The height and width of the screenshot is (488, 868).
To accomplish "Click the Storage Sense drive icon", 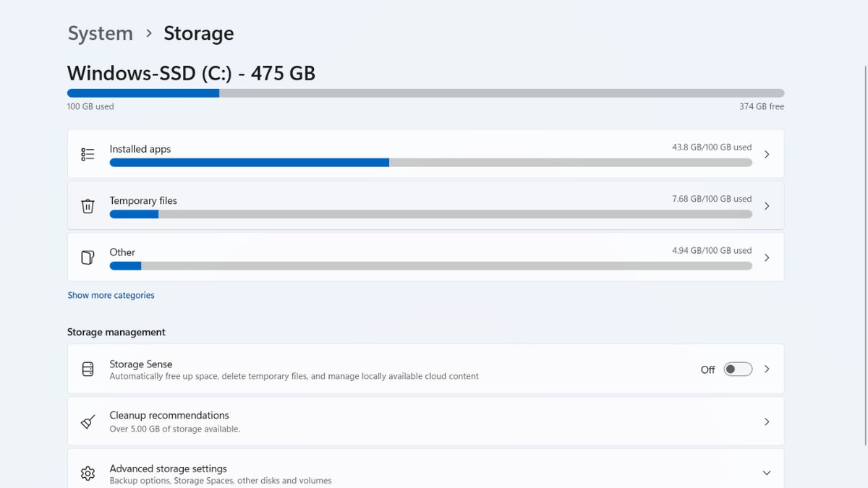I will coord(88,369).
